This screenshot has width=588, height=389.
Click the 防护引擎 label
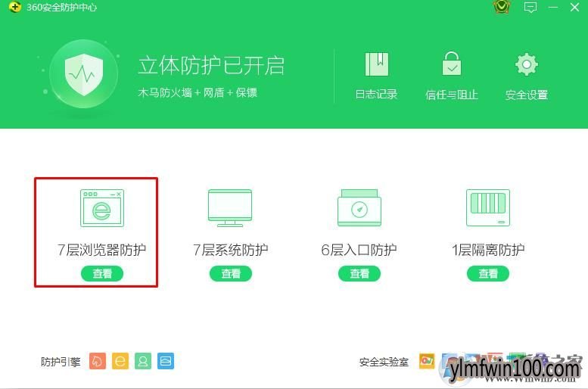[61, 362]
